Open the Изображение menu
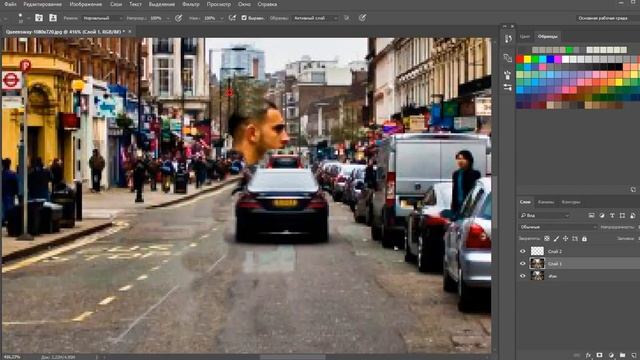Viewport: 640px width, 360px height. point(86,4)
